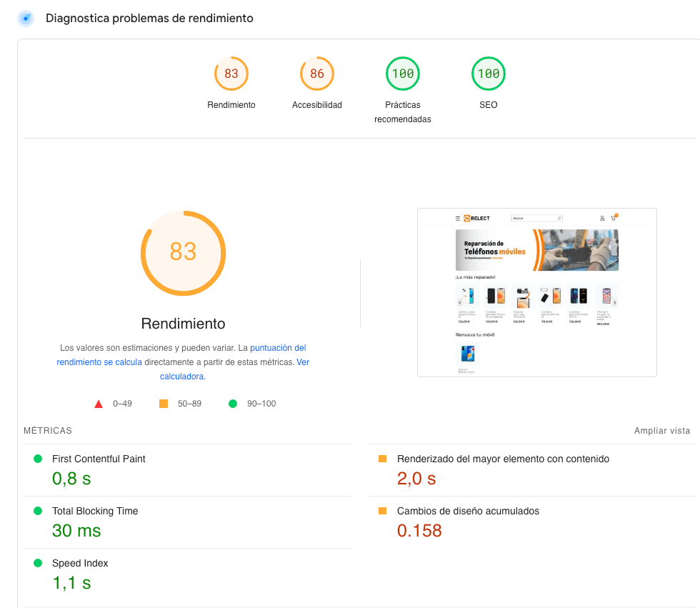Click 'Ampliar vista' to expand metrics
This screenshot has height=608, width=700.
pos(662,431)
